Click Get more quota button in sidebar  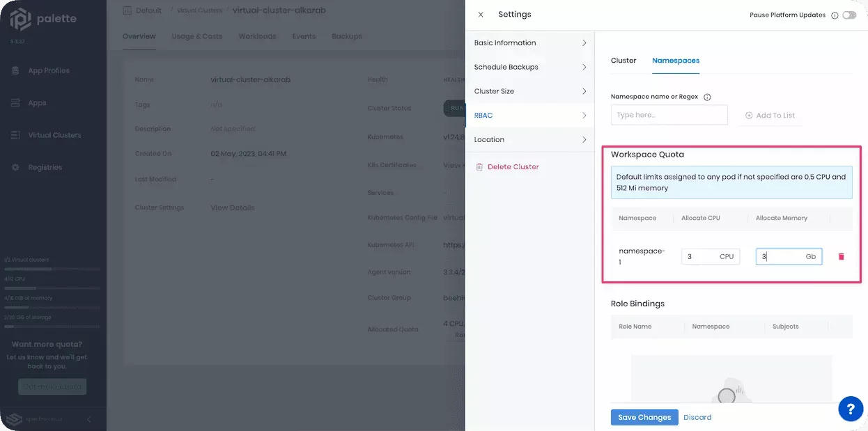click(52, 386)
